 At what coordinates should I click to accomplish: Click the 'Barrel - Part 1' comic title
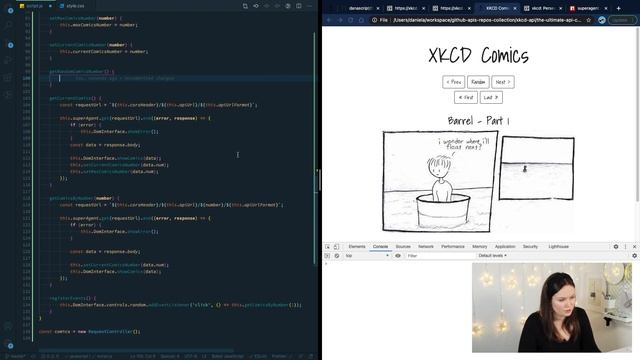point(478,121)
